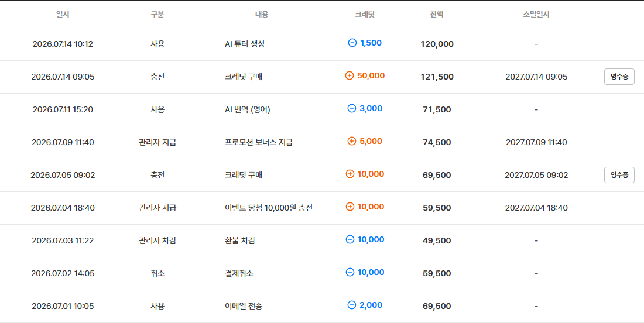The height and width of the screenshot is (323, 644).
Task: Select the date 2026.07.14 10:12
Action: coord(63,44)
